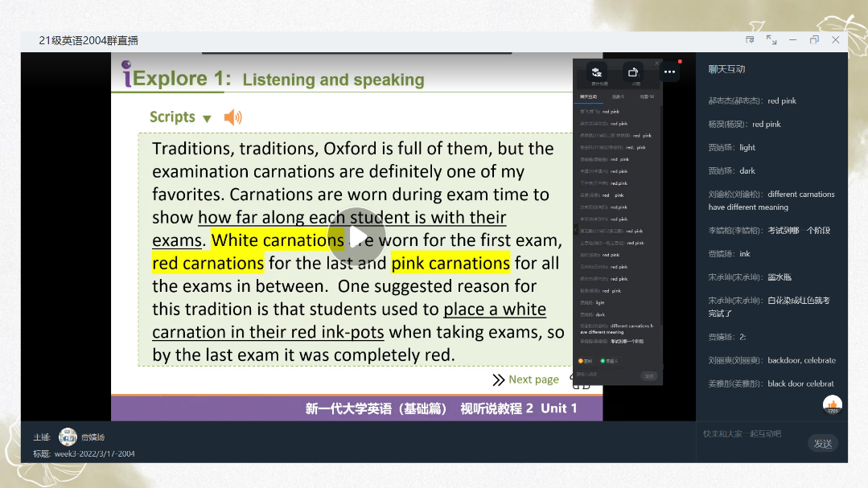Click the host avatar at the bottom
This screenshot has width=868, height=488.
(68, 437)
